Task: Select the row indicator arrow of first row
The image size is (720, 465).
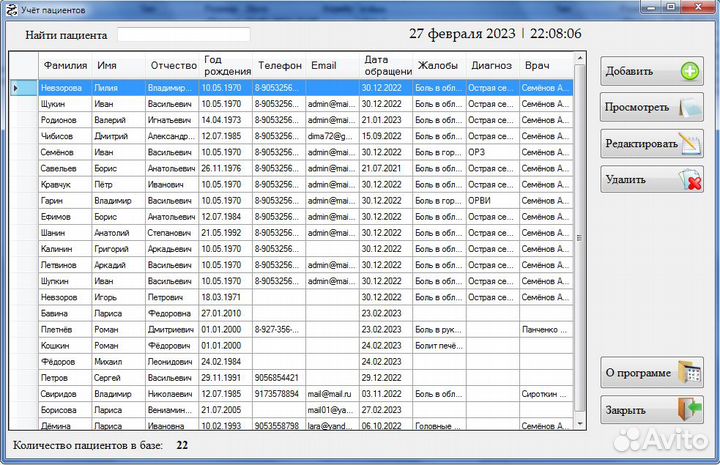Action: point(16,88)
